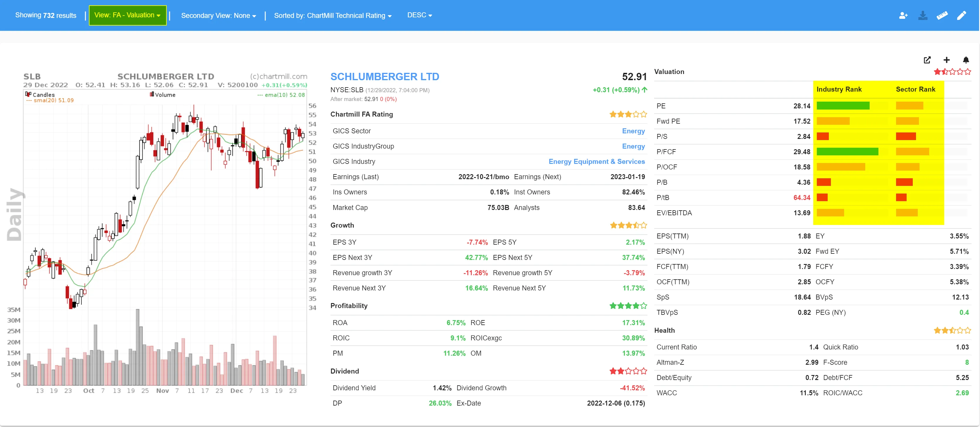Click the Industry Rank column header
Screen dimensions: 980x427
(x=839, y=89)
